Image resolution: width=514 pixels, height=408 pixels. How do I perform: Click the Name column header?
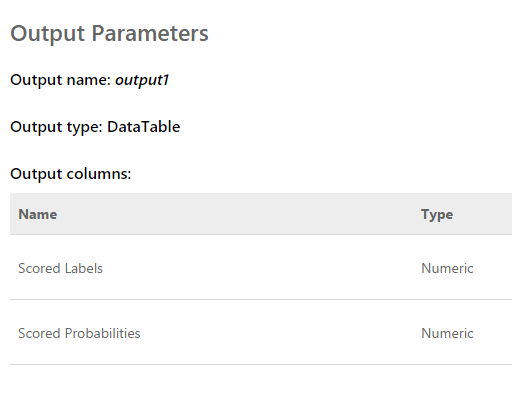click(x=38, y=214)
